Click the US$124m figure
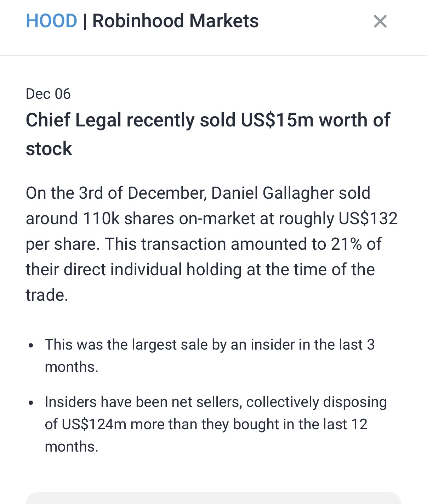This screenshot has height=504, width=427. (x=94, y=425)
